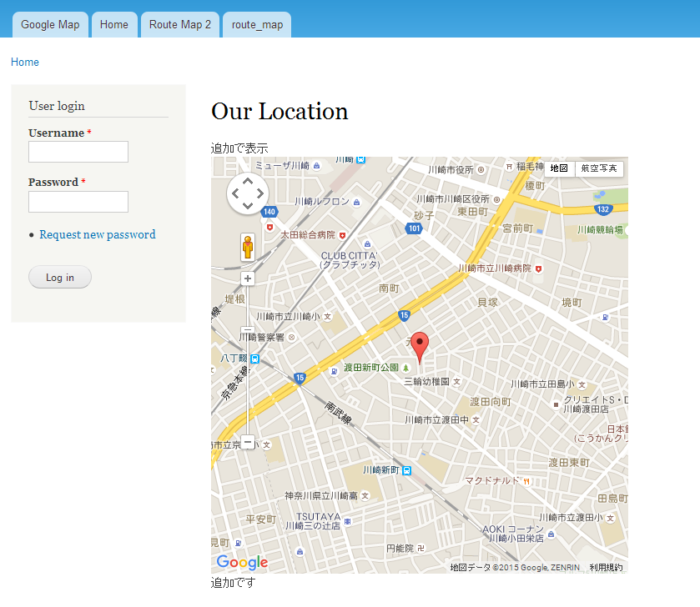Viewport: 700px width, 607px height.
Task: Click the 八丁畷 station icon
Action: [x=255, y=359]
